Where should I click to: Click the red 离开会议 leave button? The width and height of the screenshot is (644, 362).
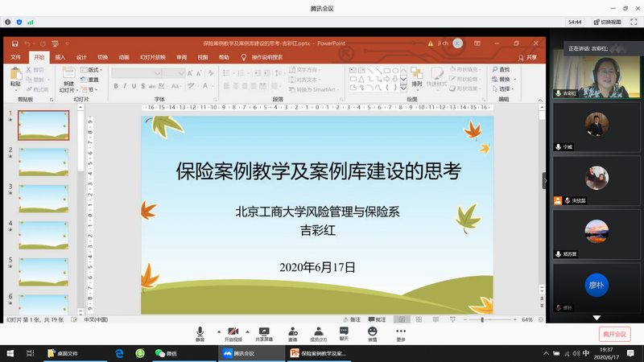pos(615,334)
